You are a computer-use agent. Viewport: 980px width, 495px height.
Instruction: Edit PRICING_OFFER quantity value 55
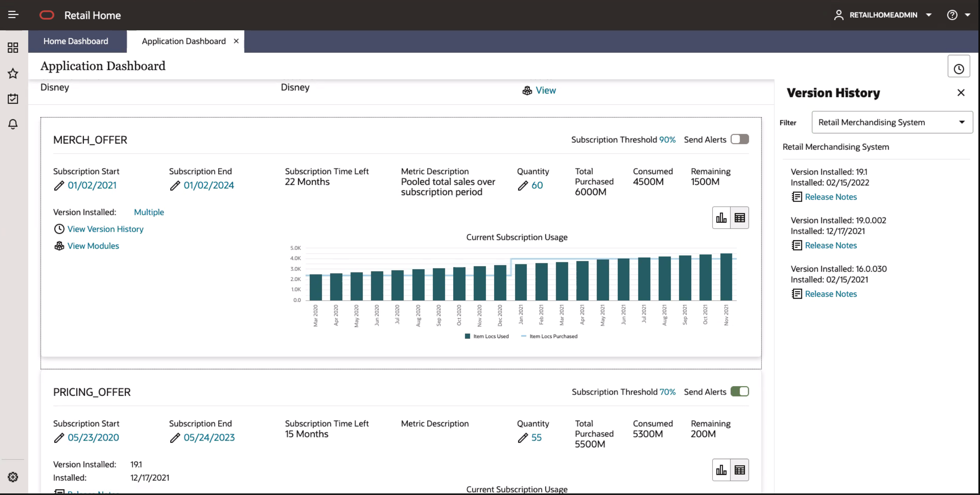[x=536, y=438]
